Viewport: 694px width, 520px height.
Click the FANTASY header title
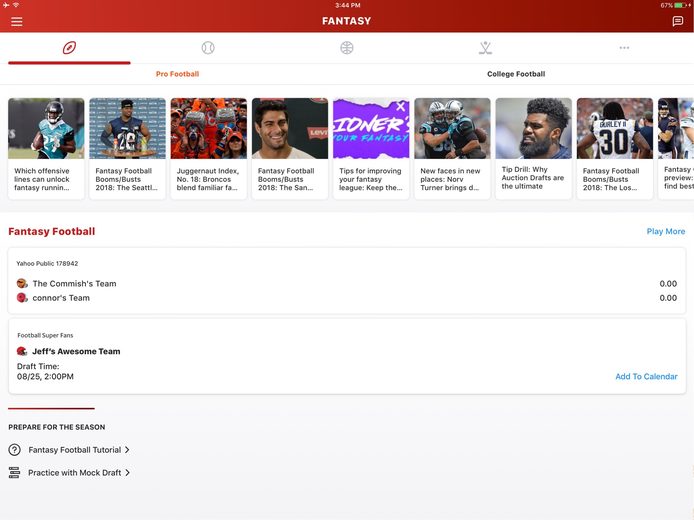pos(347,21)
